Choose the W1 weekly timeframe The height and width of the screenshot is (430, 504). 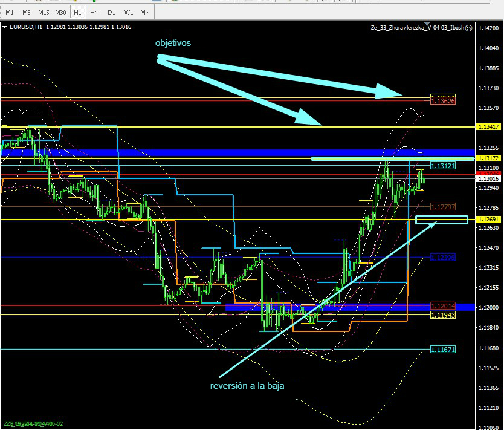(x=129, y=12)
